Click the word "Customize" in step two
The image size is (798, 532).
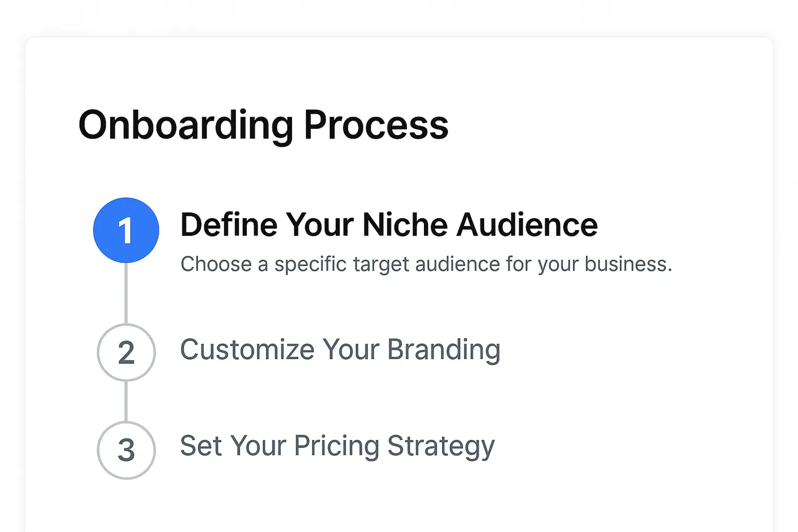click(x=247, y=350)
